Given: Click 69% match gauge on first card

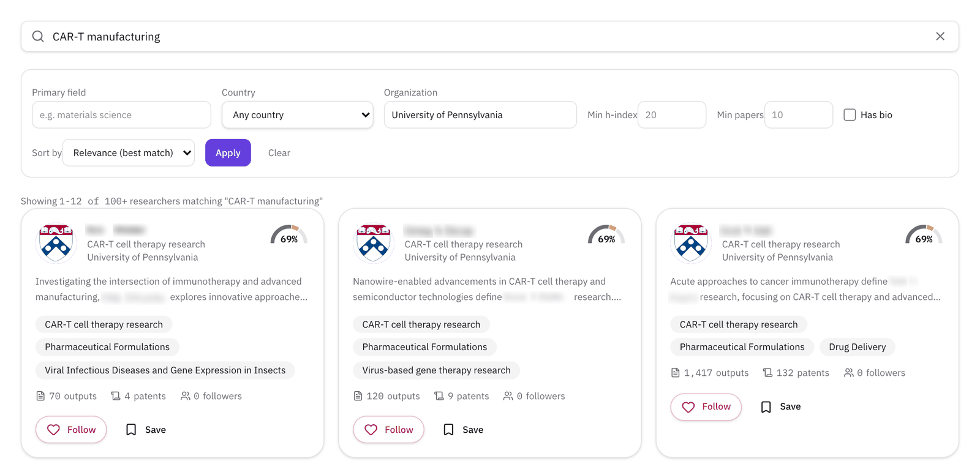Looking at the screenshot, I should [289, 235].
